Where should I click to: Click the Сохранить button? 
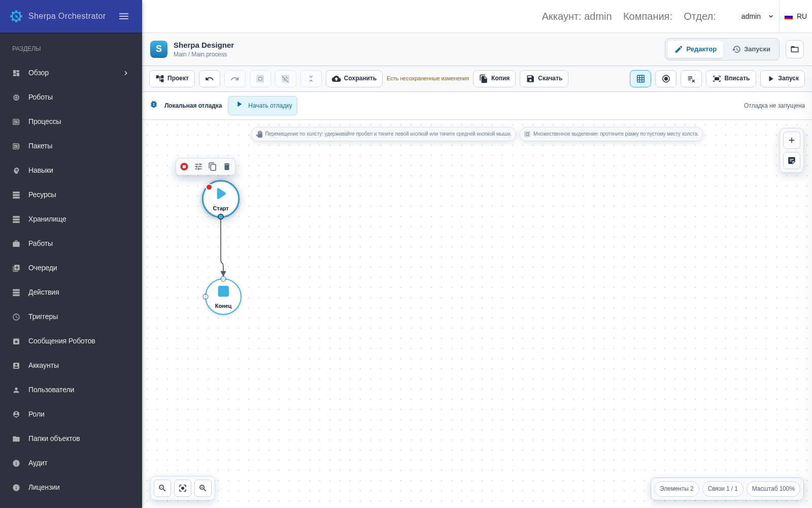354,79
